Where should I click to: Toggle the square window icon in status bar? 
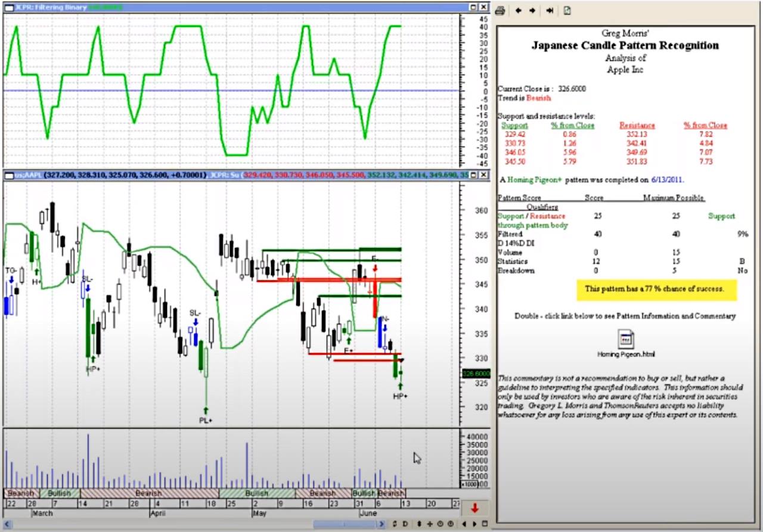pyautogui.click(x=484, y=524)
